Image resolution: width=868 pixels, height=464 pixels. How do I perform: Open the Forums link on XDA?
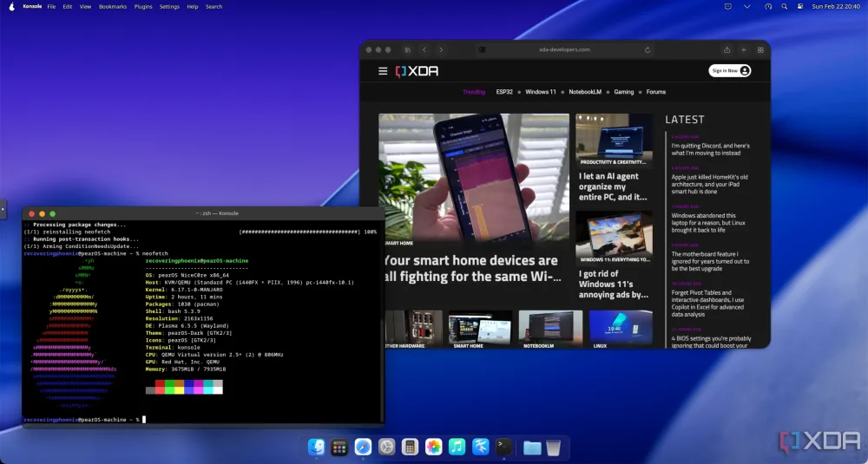(656, 92)
